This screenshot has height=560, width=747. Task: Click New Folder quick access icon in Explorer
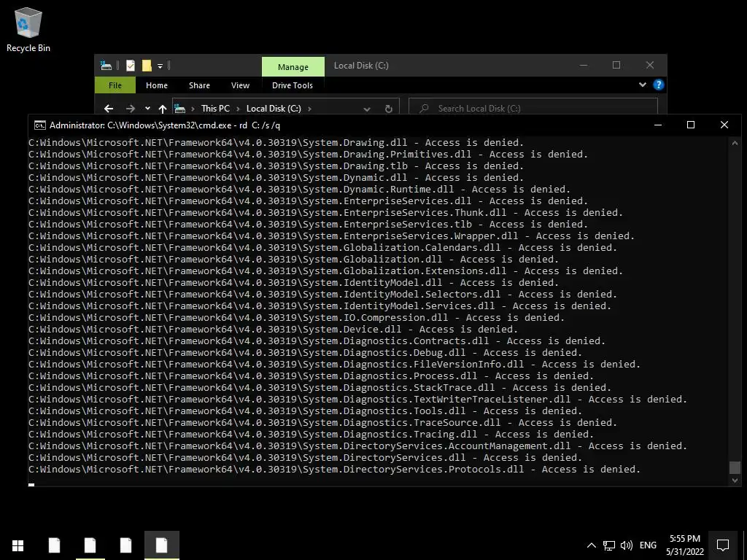point(147,66)
